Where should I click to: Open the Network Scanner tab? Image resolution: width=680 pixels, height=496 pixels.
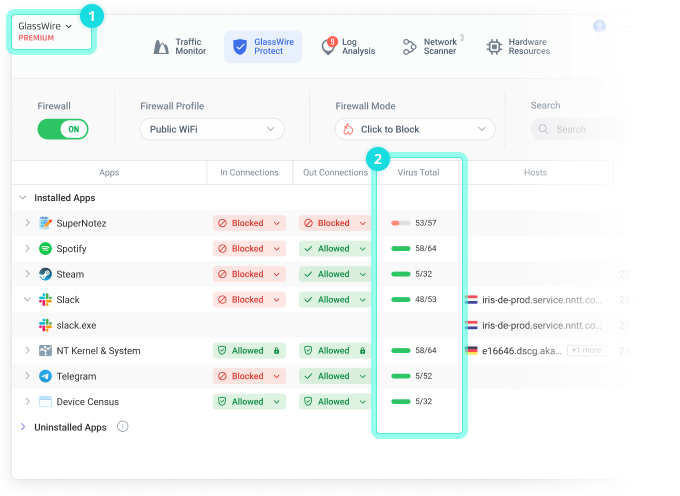click(432, 46)
